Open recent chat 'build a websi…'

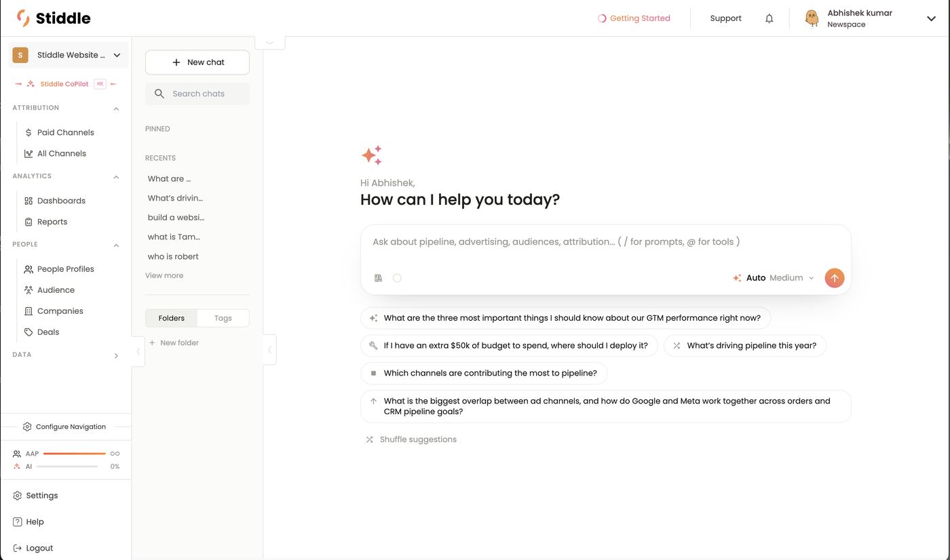(x=176, y=218)
